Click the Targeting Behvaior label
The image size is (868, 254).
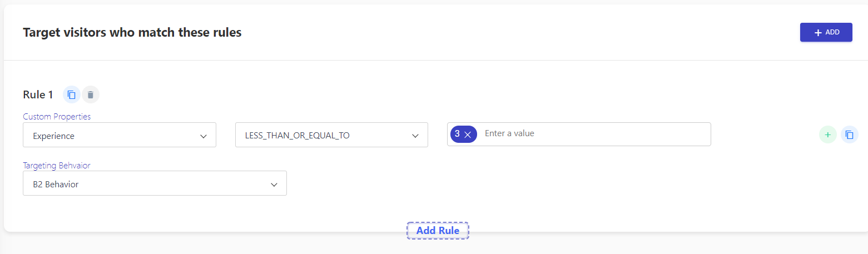pos(56,166)
